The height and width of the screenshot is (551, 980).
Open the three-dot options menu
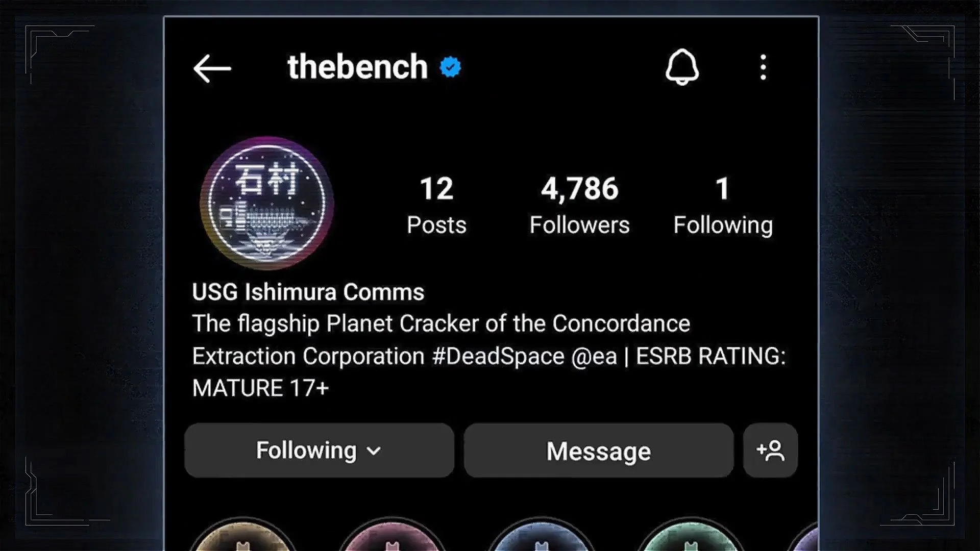(x=763, y=67)
